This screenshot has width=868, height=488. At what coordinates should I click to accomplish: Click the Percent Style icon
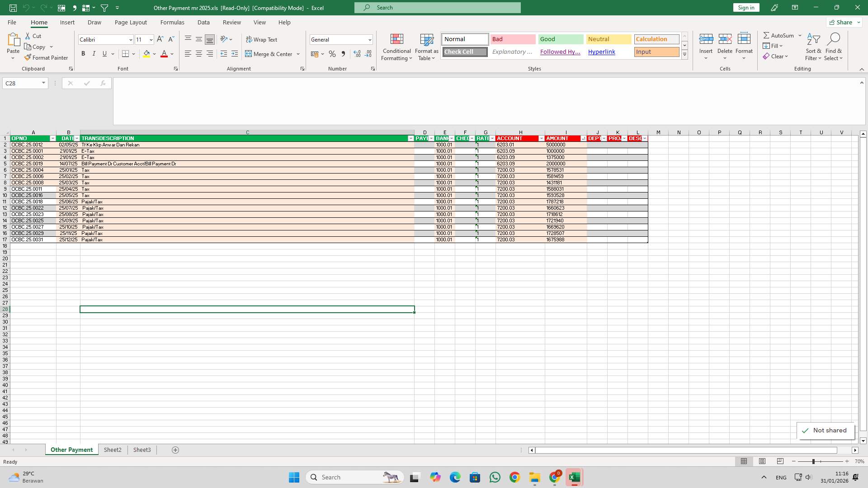333,54
